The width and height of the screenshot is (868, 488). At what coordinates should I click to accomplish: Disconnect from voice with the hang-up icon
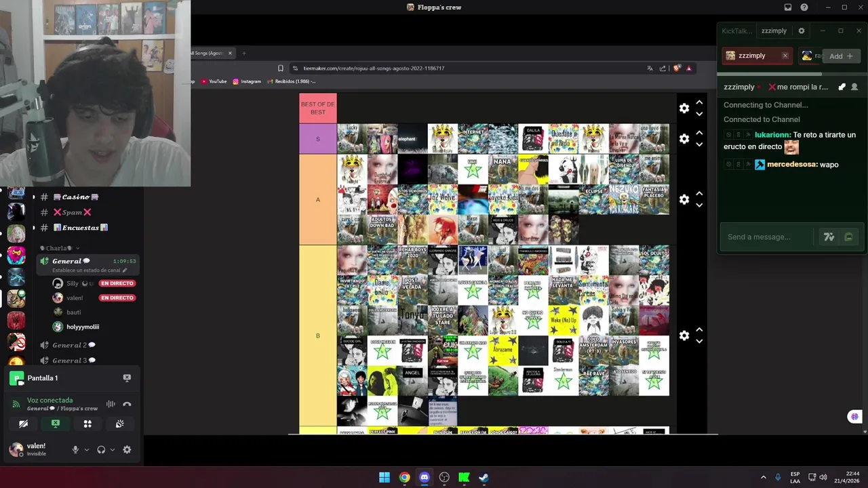[127, 404]
